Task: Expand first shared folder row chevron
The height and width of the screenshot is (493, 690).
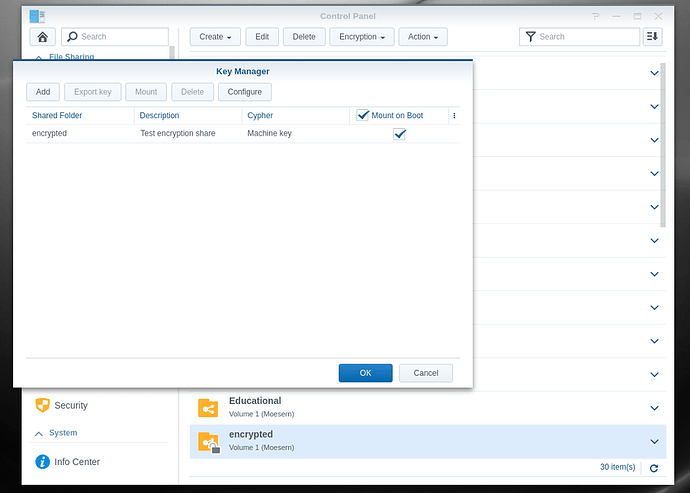Action: pos(654,73)
